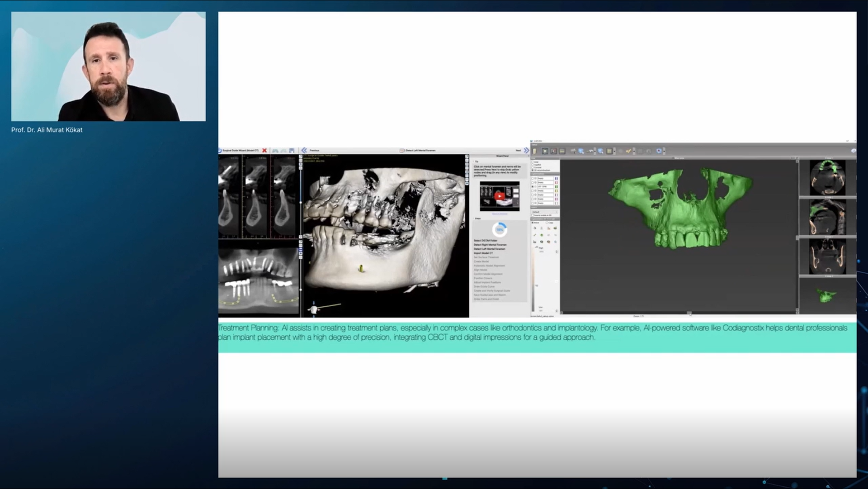This screenshot has width=868, height=489.
Task: Open the Default source combo box
Action: pyautogui.click(x=545, y=212)
